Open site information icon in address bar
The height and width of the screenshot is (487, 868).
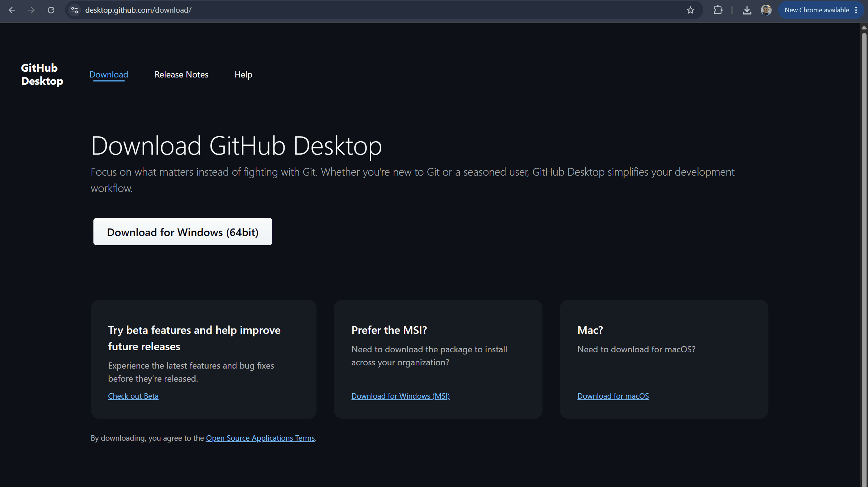(75, 10)
